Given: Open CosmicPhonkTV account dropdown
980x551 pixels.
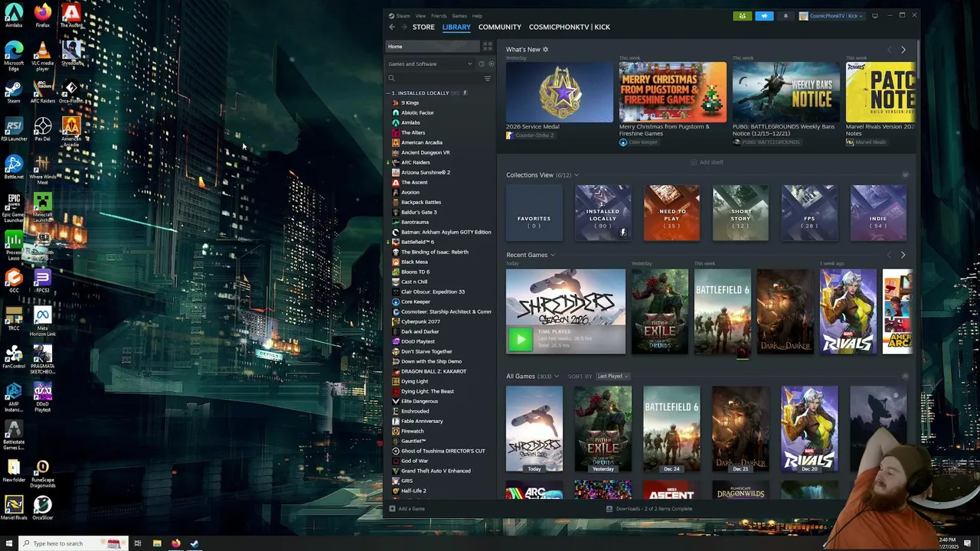Looking at the screenshot, I should point(832,15).
